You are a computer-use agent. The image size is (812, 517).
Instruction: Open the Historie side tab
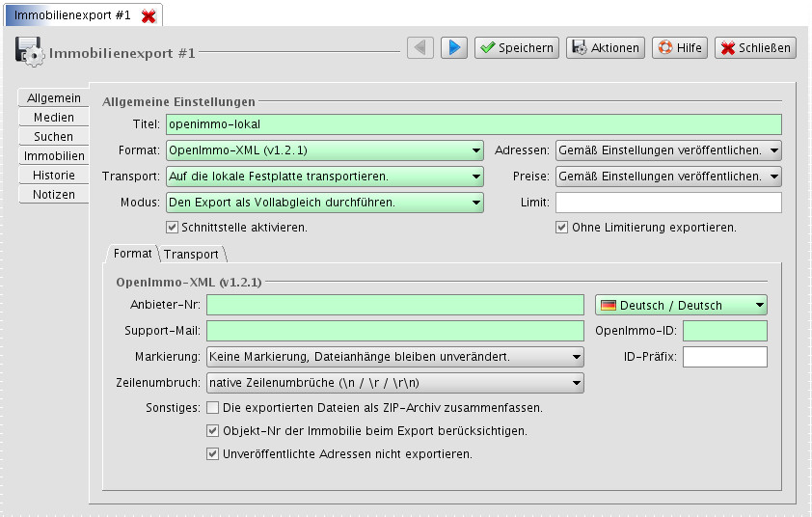point(54,176)
